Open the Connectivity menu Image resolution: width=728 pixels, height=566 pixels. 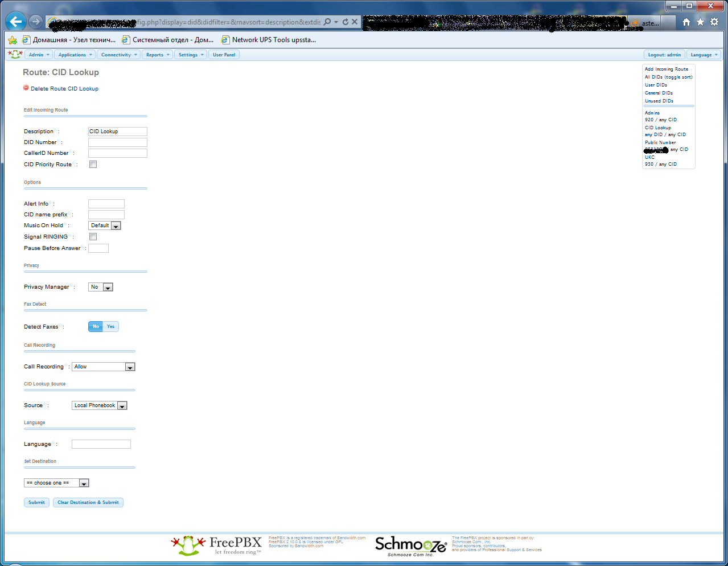coord(119,55)
